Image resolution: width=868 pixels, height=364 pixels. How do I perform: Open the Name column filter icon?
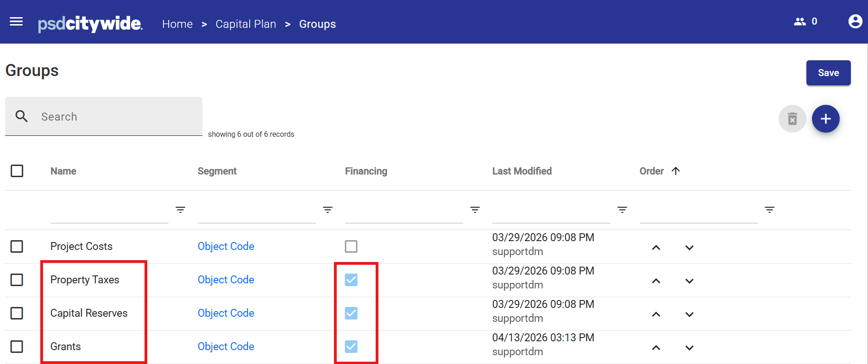click(181, 210)
